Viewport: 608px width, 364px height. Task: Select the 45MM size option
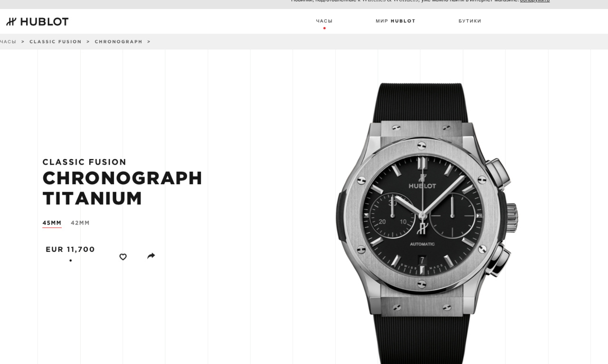pos(52,223)
